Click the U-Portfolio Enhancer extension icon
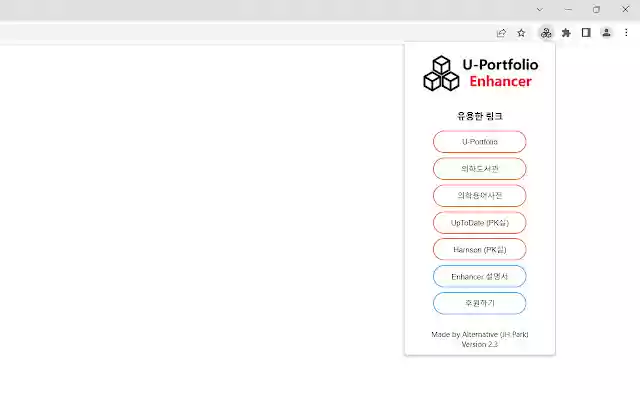This screenshot has width=640, height=400. point(546,33)
